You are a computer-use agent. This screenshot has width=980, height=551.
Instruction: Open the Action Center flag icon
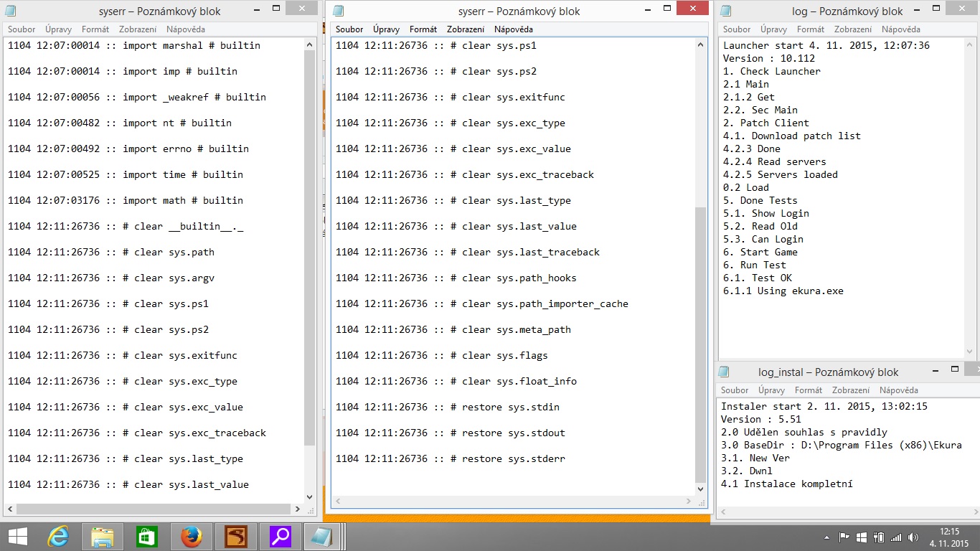[x=844, y=537]
